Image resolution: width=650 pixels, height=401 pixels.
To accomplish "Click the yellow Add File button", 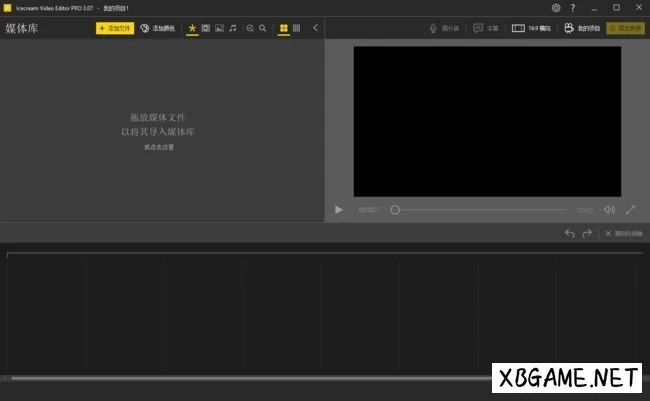I will coord(114,28).
